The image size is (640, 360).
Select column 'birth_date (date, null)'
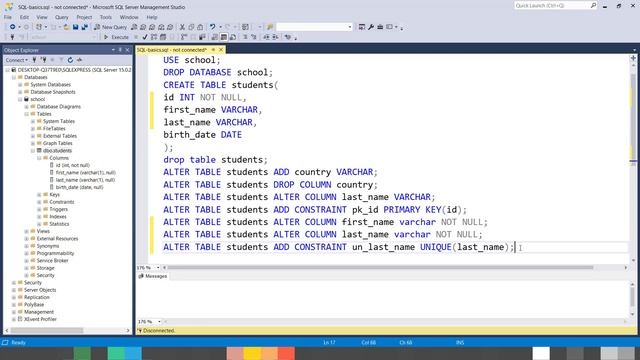[79, 187]
